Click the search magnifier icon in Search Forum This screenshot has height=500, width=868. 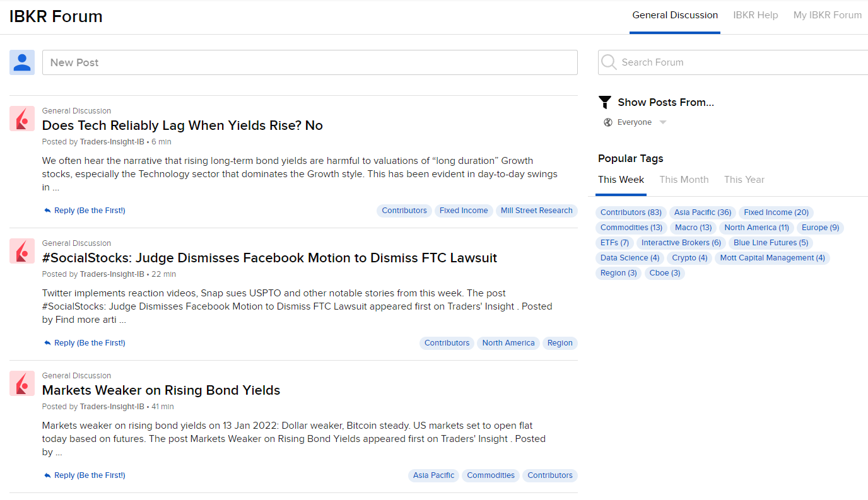click(608, 62)
